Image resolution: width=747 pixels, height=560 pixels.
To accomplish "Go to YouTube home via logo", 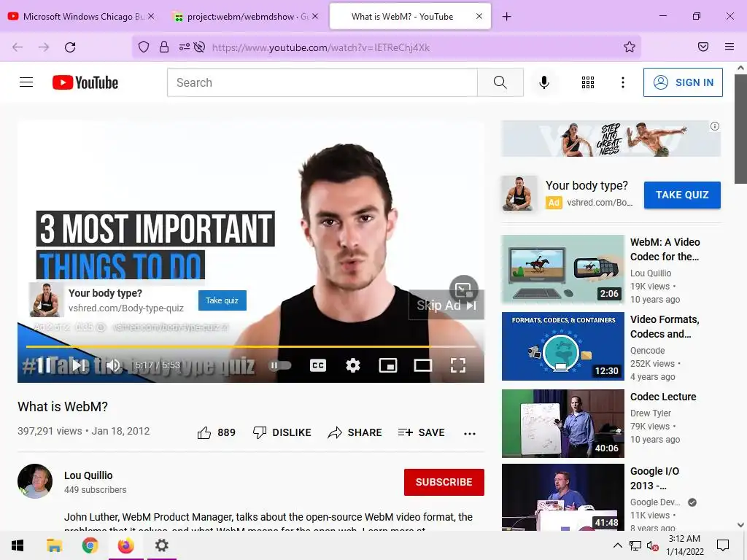I will click(x=85, y=82).
